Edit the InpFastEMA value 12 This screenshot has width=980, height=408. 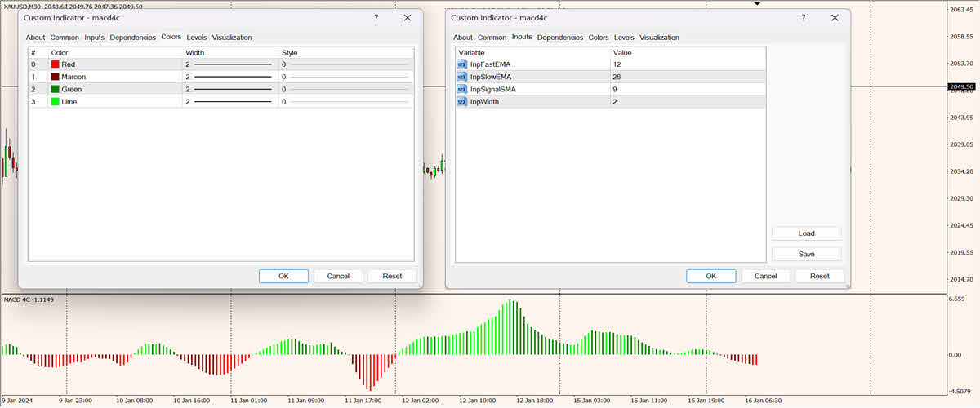[688, 64]
